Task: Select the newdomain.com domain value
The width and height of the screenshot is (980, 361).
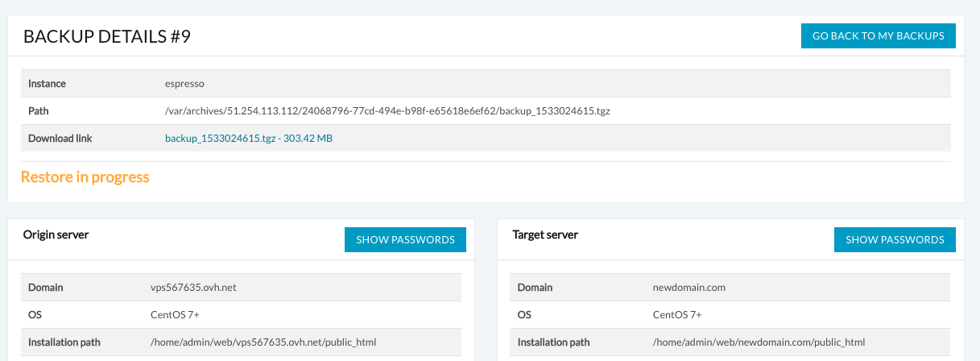Action: (x=689, y=288)
